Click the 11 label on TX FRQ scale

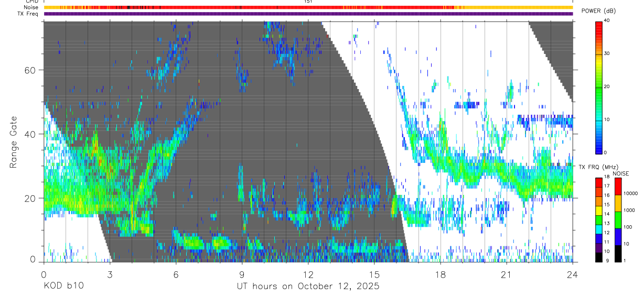607,242
